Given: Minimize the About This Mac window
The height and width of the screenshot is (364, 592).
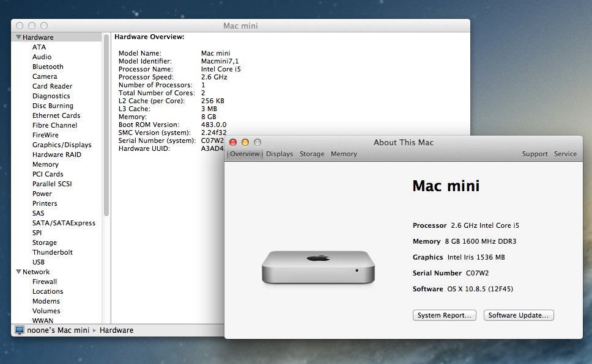Looking at the screenshot, I should point(245,142).
